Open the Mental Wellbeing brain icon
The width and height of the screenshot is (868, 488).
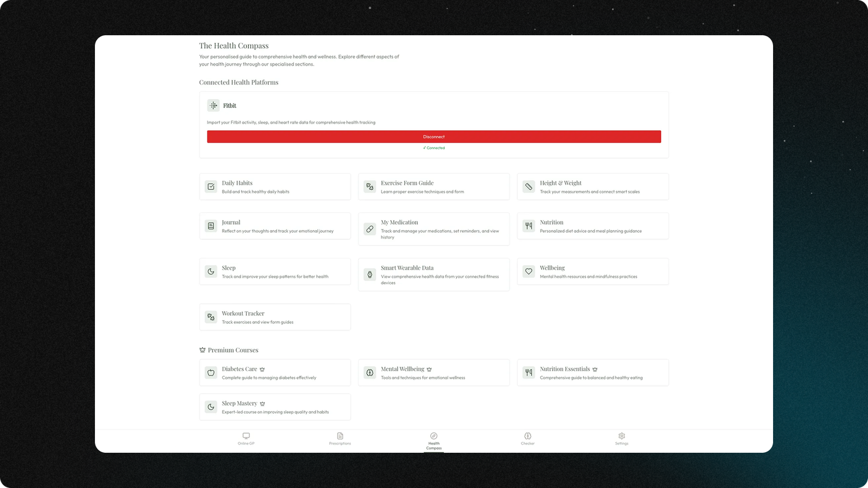(x=370, y=373)
